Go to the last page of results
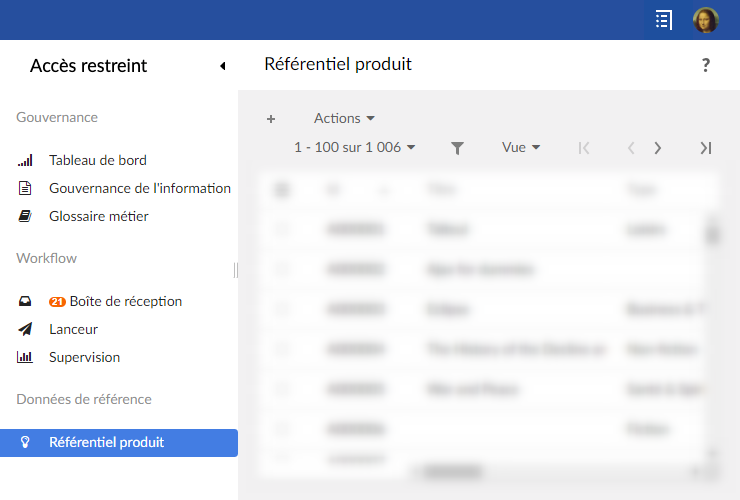The width and height of the screenshot is (740, 500). [x=706, y=148]
